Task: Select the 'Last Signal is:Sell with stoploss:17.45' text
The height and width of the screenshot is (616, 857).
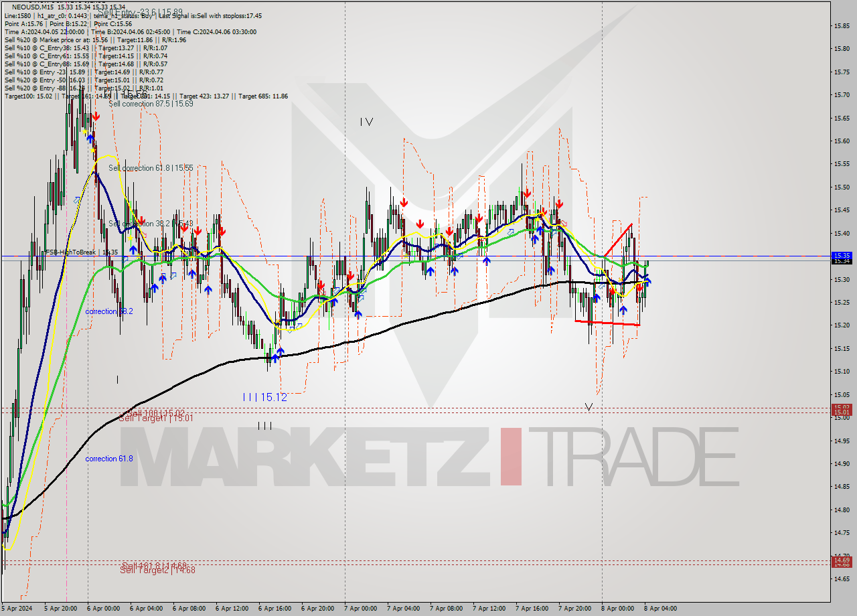Action: point(210,15)
